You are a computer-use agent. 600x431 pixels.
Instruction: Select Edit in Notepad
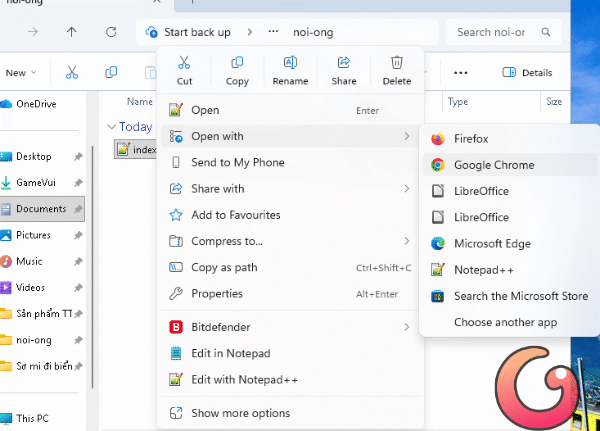pyautogui.click(x=290, y=353)
